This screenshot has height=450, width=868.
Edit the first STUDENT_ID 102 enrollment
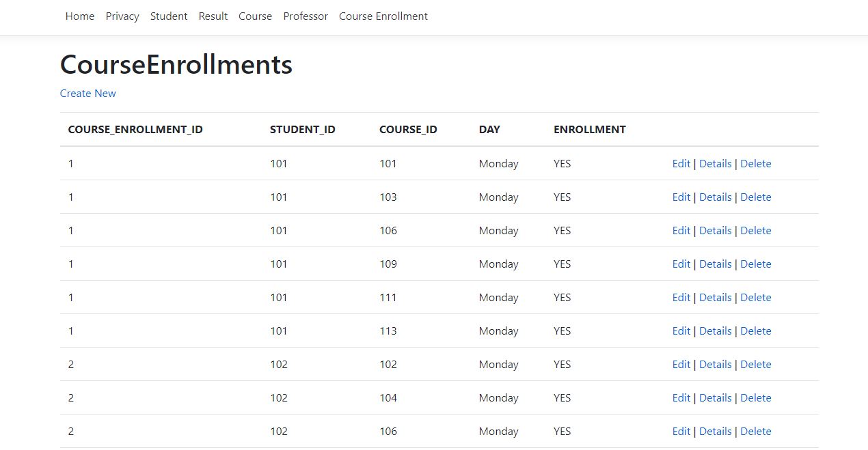(681, 364)
